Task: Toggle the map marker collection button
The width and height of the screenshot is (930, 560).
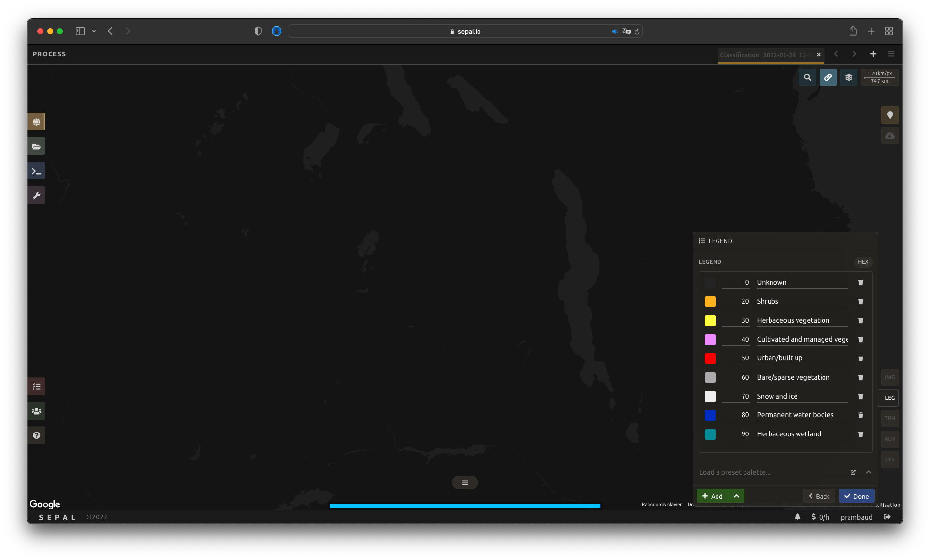Action: [890, 115]
